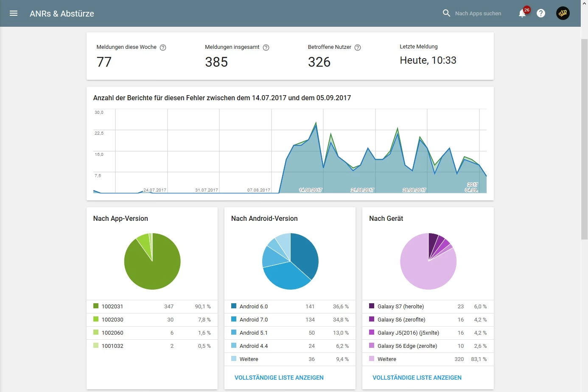Click the ANRs & Abstürze page title
The width and height of the screenshot is (588, 392).
point(62,14)
